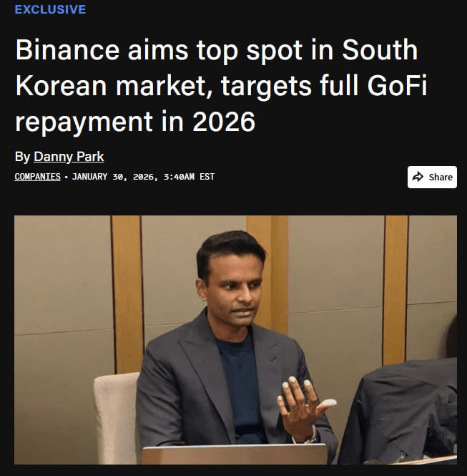Viewport: 467px width, 476px height.
Task: Click the laptop in article photo
Action: 235,454
